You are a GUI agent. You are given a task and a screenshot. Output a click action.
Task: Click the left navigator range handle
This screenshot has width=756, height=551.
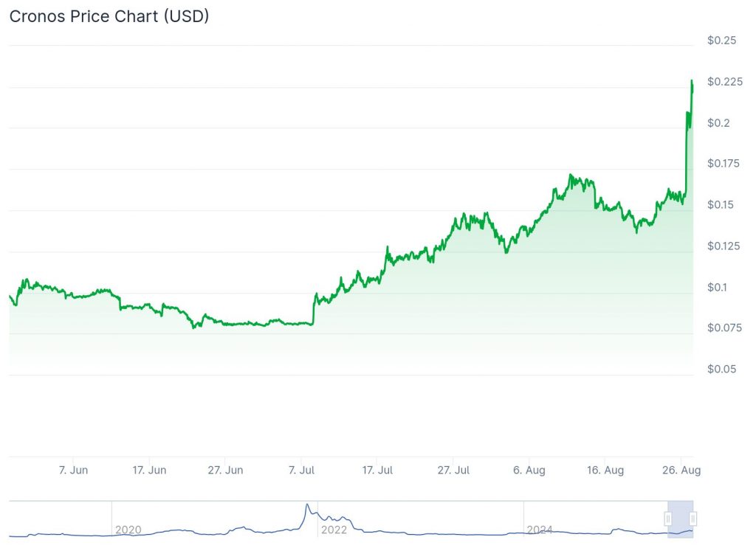click(668, 519)
